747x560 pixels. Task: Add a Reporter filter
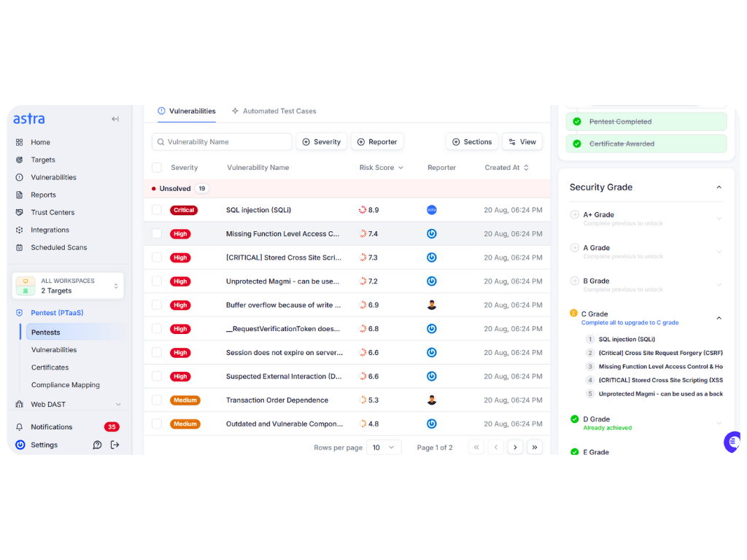tap(377, 142)
